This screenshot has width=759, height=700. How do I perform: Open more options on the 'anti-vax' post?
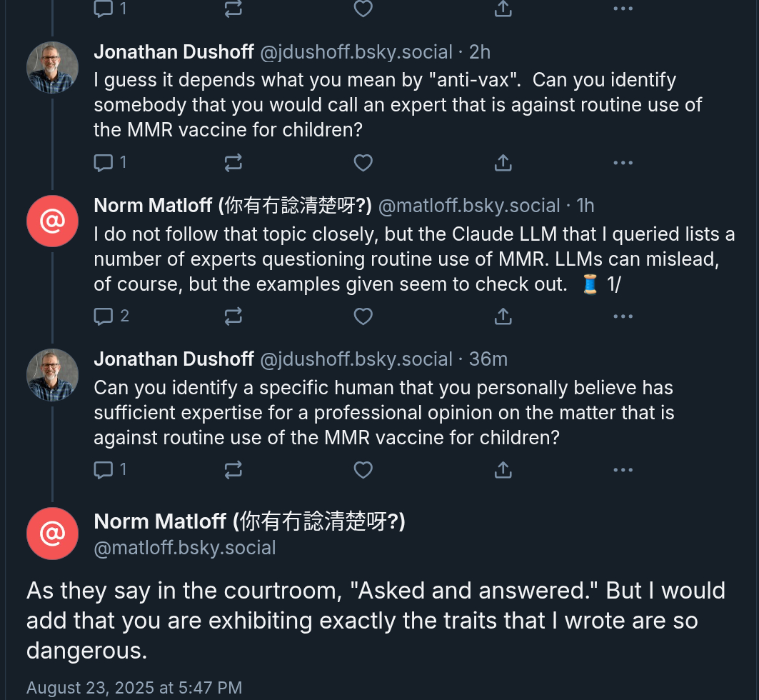click(x=623, y=163)
